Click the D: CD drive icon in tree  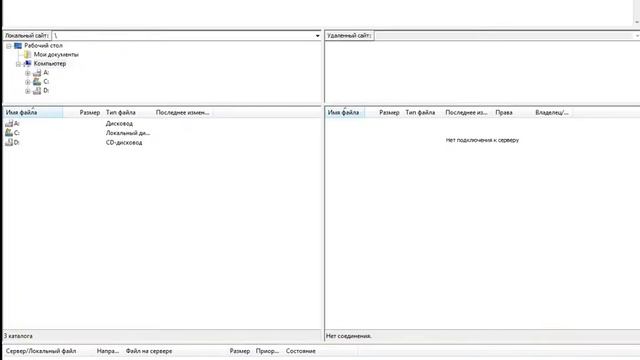point(37,91)
